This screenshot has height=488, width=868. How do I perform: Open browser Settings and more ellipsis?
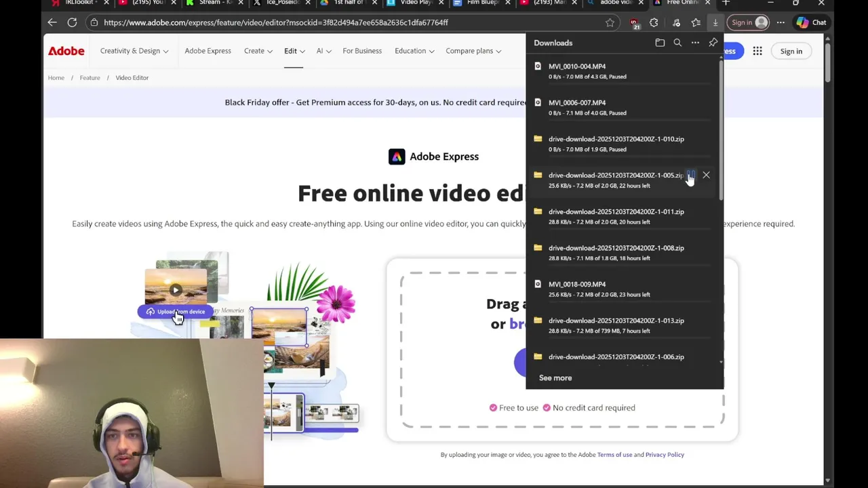[781, 22]
